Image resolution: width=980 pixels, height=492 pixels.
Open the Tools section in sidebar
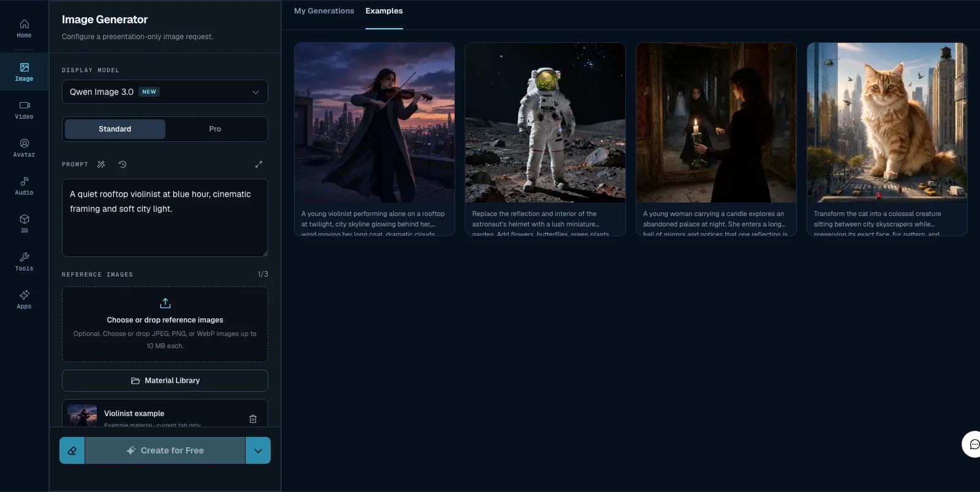pyautogui.click(x=24, y=262)
